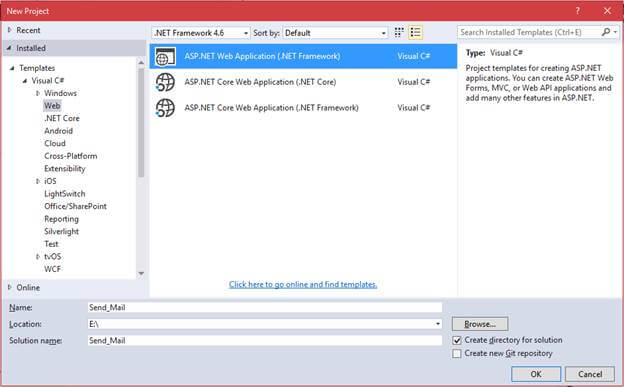Expand the Windows tree node arrow
This screenshot has height=387, width=624.
pos(38,93)
